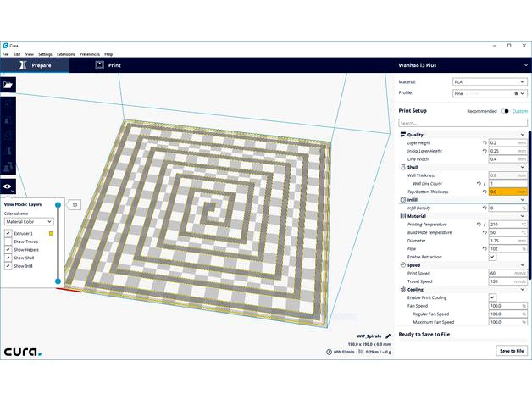Image resolution: width=532 pixels, height=400 pixels.
Task: Enable the Show Travels checkbox
Action: [8, 242]
